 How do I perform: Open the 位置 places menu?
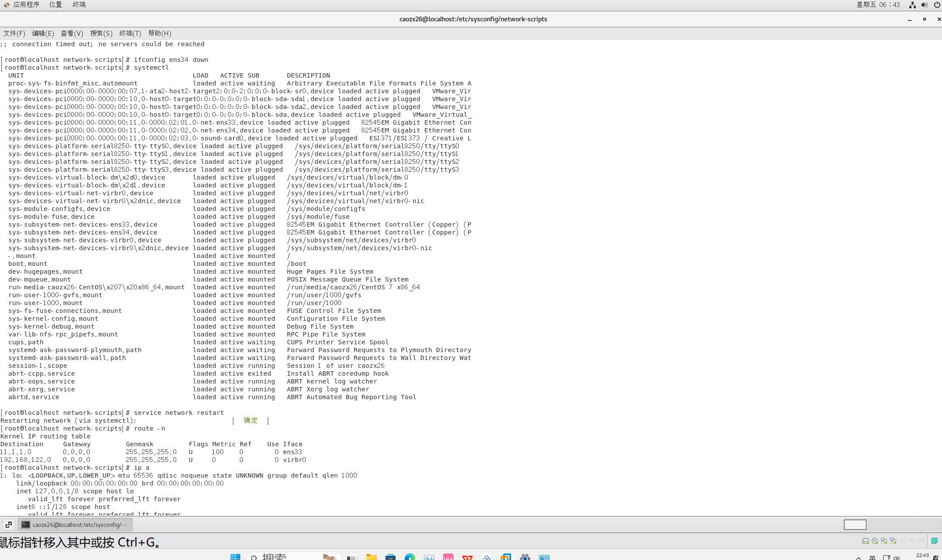55,4
